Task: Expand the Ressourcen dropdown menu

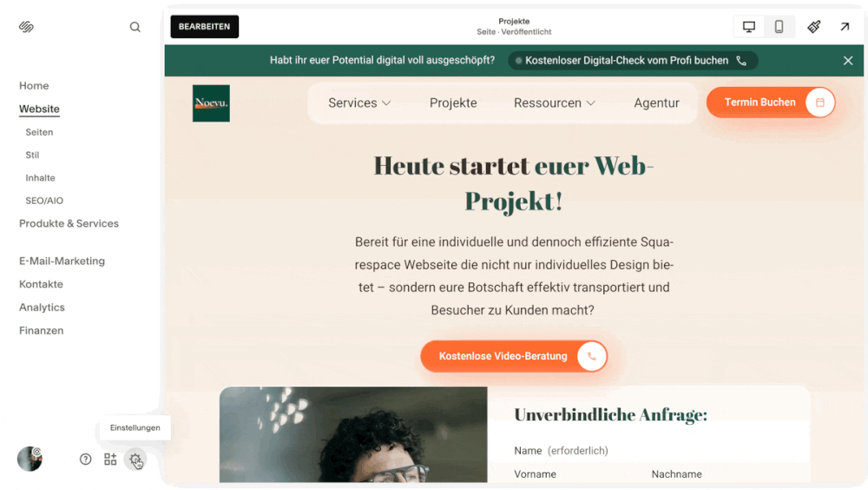Action: coord(555,103)
